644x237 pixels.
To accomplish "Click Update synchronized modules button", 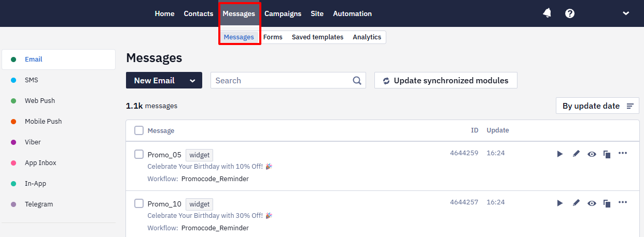I will (x=445, y=80).
